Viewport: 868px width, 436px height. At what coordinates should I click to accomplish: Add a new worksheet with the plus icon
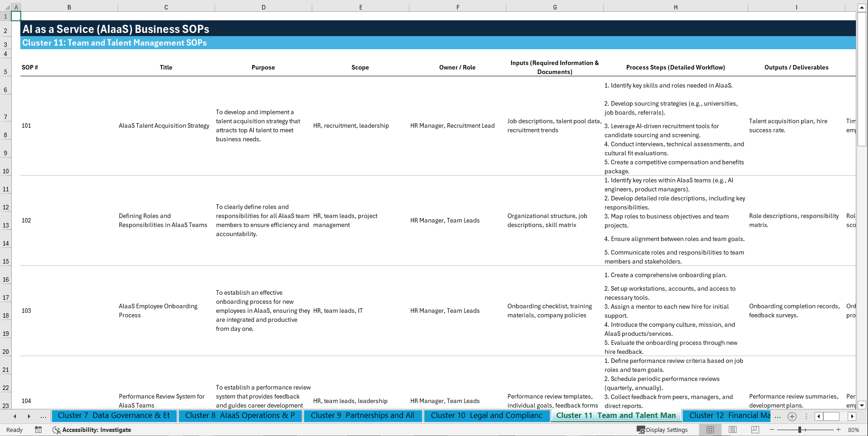(x=792, y=416)
